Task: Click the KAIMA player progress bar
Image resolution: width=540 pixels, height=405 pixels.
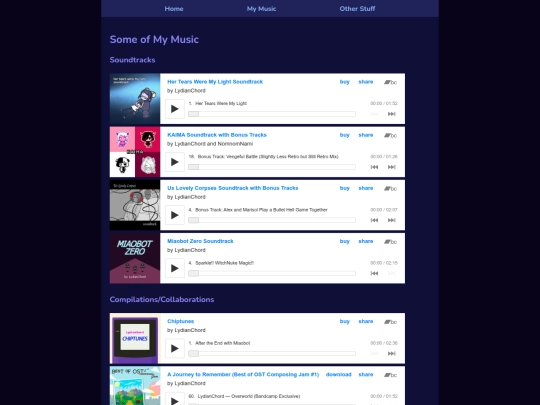Action: click(x=272, y=167)
